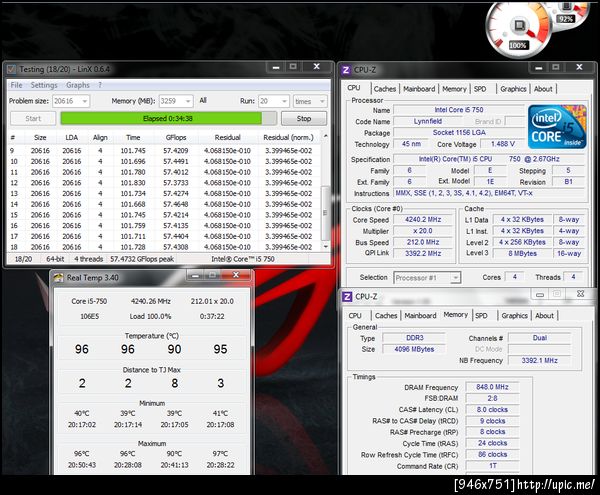Click the scroll up arrow of LinX results list
This screenshot has width=600, height=495.
coord(326,136)
